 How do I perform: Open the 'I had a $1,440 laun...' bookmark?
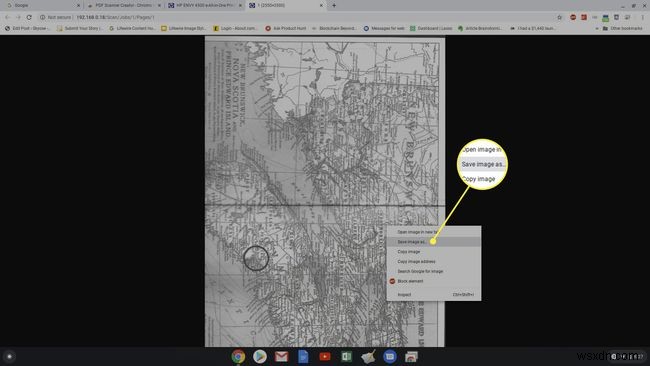(x=533, y=28)
